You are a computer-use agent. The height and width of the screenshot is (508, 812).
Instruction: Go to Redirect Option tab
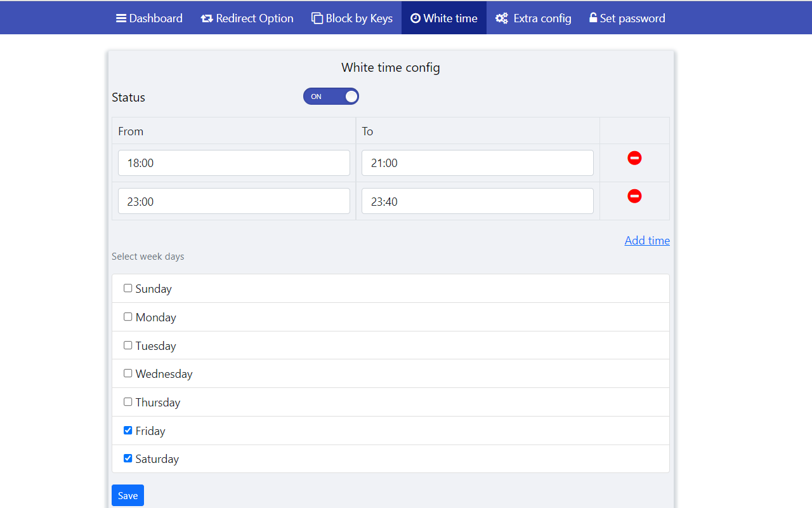[247, 18]
